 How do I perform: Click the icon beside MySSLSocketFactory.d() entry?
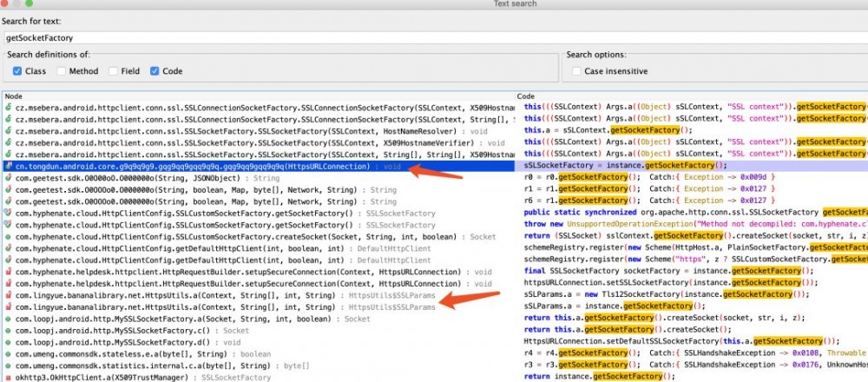(x=9, y=342)
